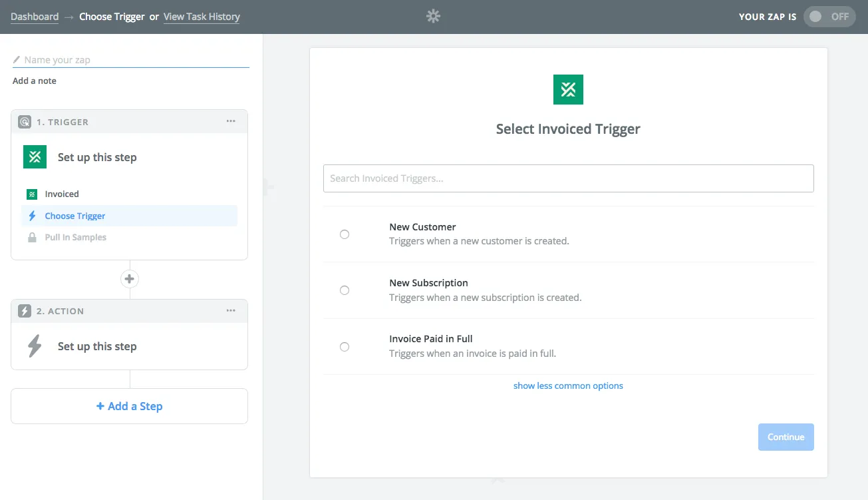The height and width of the screenshot is (500, 868).
Task: Click 'Triggers when an invoice is paid in full.'
Action: pyautogui.click(x=472, y=354)
